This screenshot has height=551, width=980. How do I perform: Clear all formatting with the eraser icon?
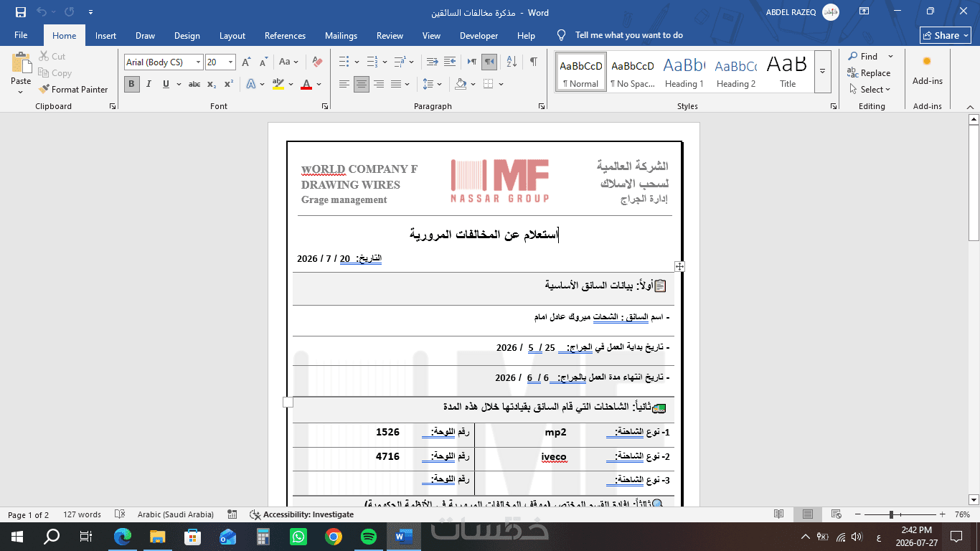(x=317, y=62)
